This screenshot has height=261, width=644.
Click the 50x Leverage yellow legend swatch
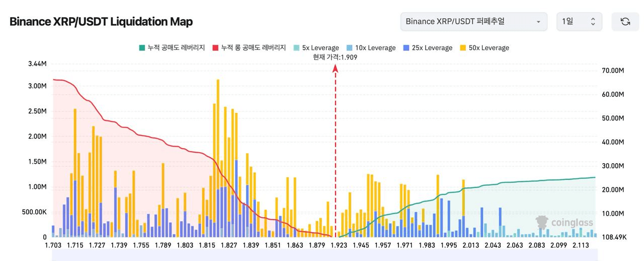463,48
